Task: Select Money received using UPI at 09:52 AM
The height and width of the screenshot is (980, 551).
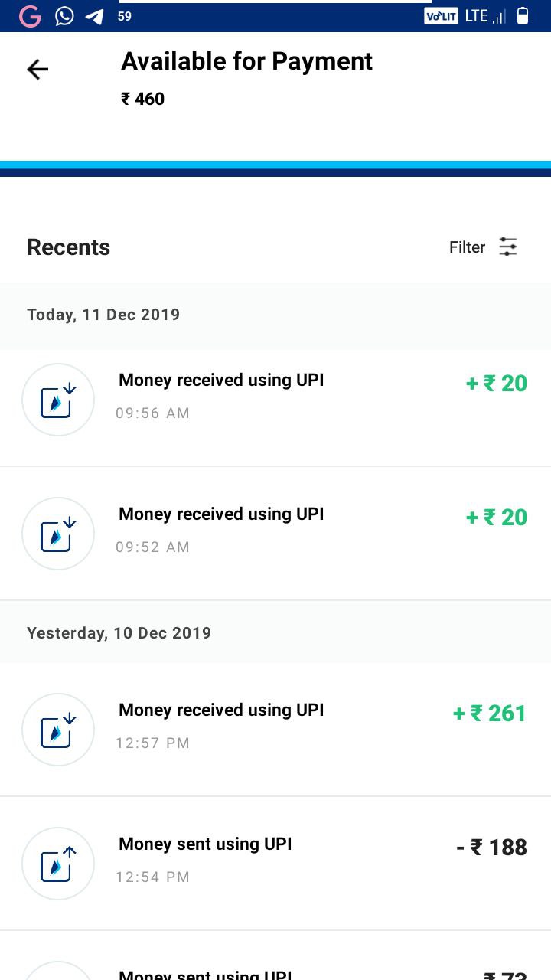Action: (x=275, y=534)
